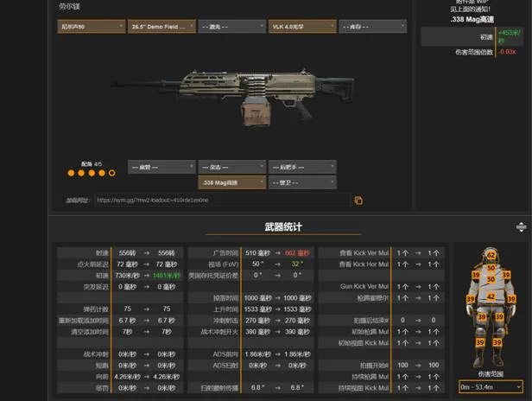This screenshot has width=532, height=401.
Task: Click the red -0.03x range multiplier value
Action: (x=507, y=52)
